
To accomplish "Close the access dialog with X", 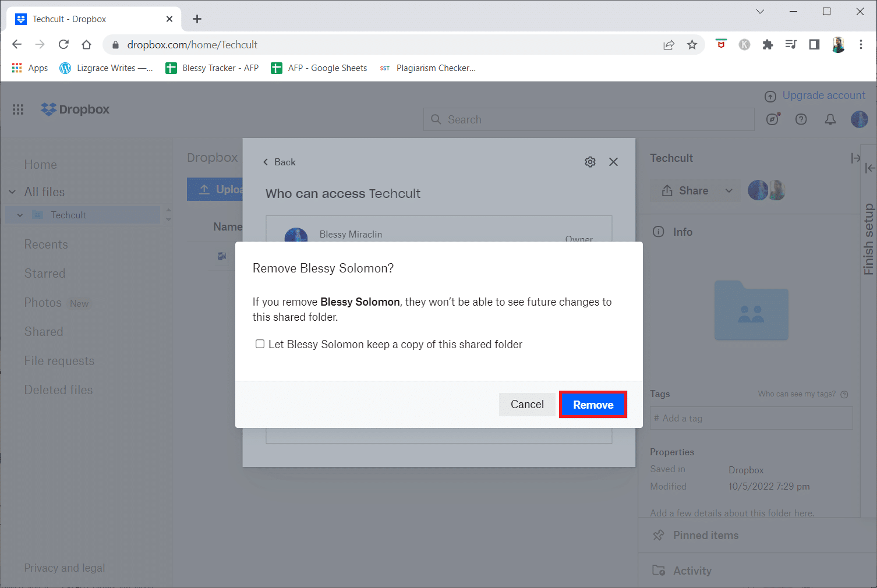I will 613,162.
